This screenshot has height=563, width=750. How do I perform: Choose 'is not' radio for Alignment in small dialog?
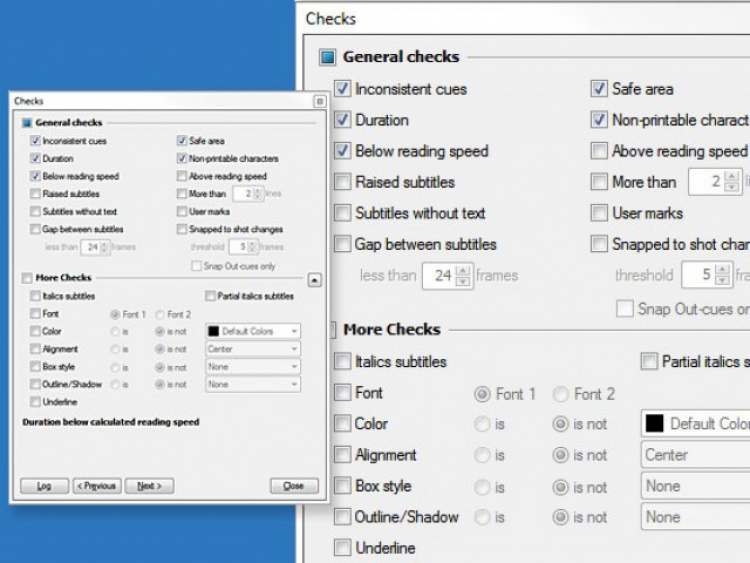point(160,349)
